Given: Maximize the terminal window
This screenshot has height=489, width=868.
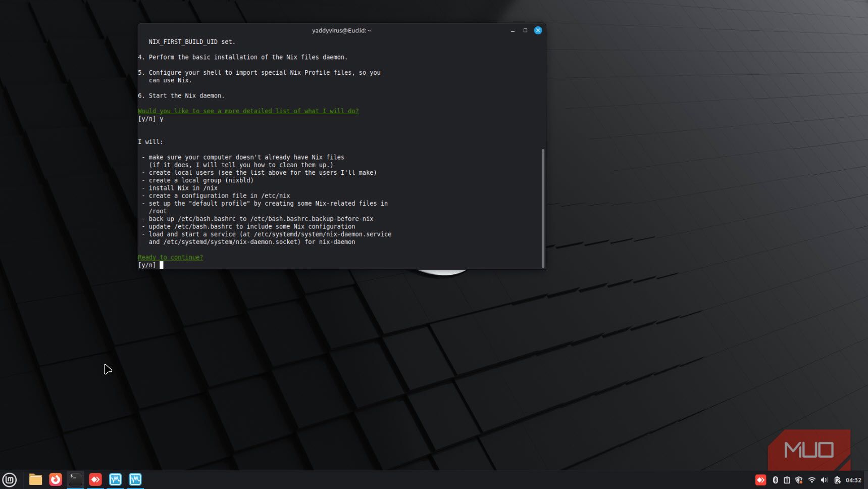Looking at the screenshot, I should [x=525, y=30].
